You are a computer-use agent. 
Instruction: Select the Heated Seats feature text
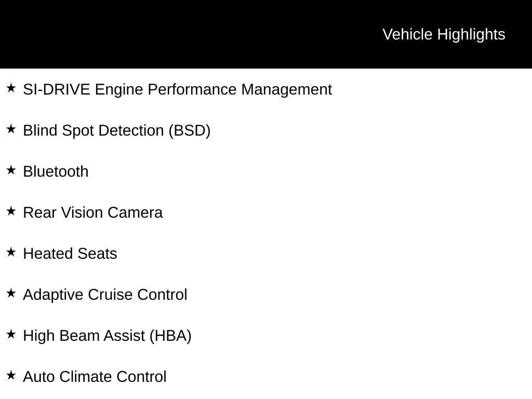tap(70, 254)
